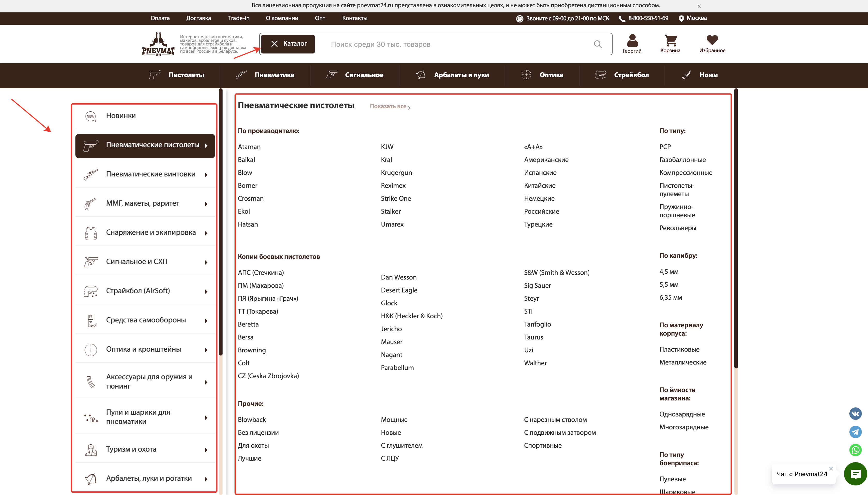
Task: Click the airsoft gun icon in Страйкбол nav
Action: pos(601,75)
